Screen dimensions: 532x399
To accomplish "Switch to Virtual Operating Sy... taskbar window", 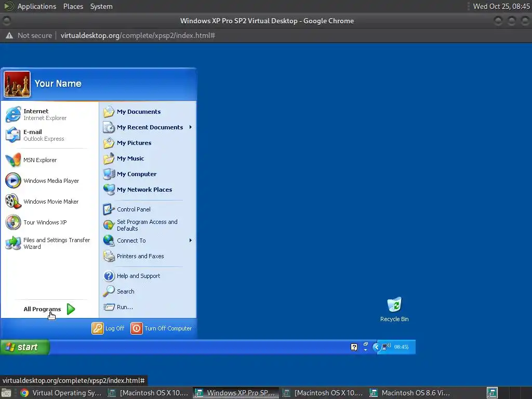I will 61,393.
